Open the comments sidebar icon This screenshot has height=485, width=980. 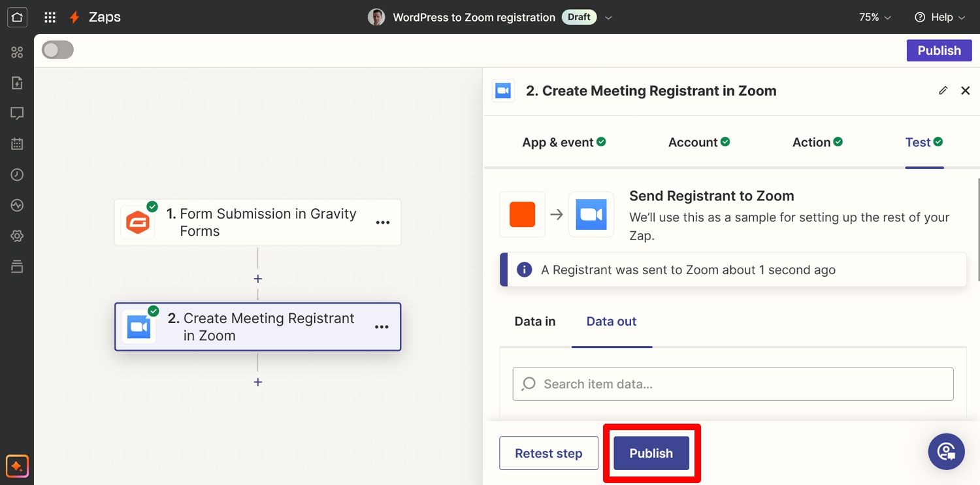[17, 114]
